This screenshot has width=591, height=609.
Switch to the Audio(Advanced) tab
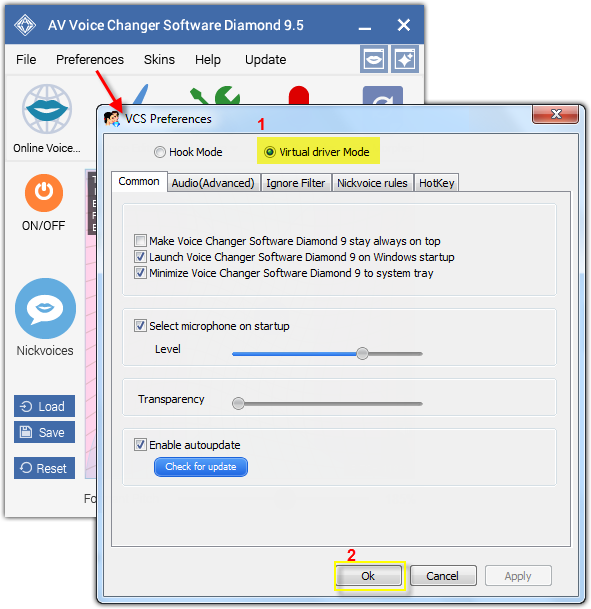pos(213,183)
